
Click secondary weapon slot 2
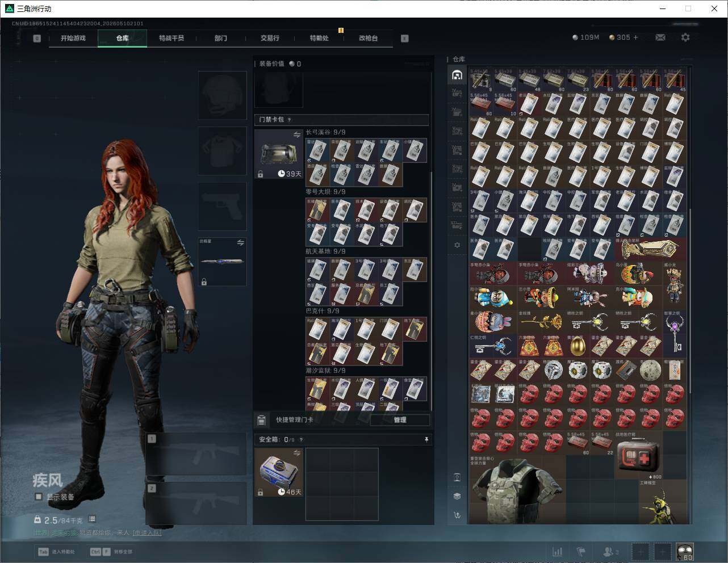pyautogui.click(x=196, y=503)
